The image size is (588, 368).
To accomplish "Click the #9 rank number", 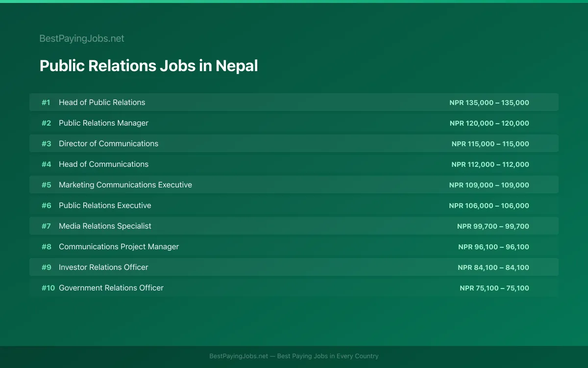I will click(46, 267).
